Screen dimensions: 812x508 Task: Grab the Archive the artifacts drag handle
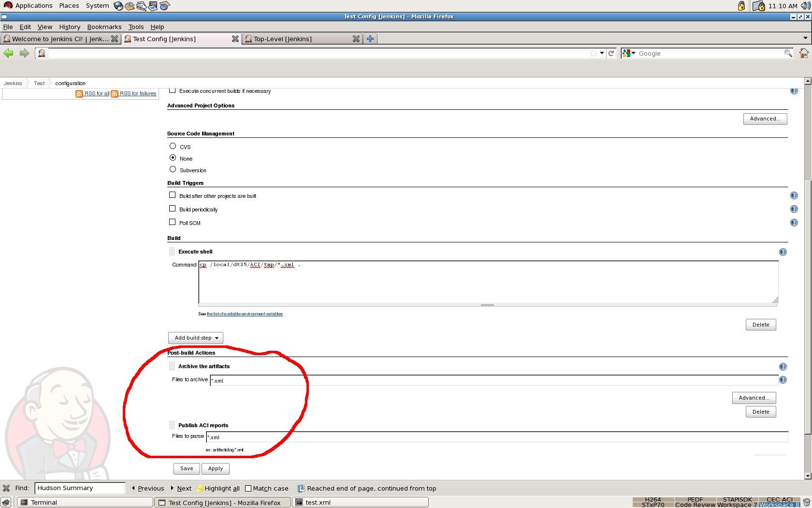(172, 366)
